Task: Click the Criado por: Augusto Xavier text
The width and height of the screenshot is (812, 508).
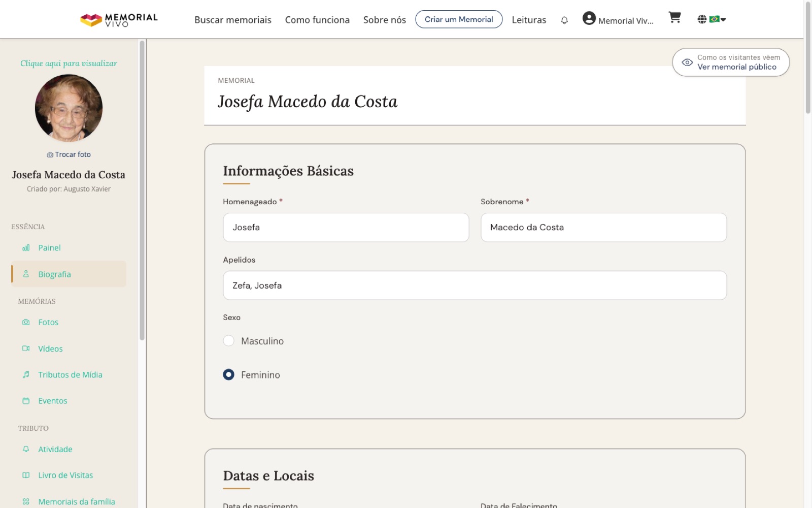Action: pos(69,189)
